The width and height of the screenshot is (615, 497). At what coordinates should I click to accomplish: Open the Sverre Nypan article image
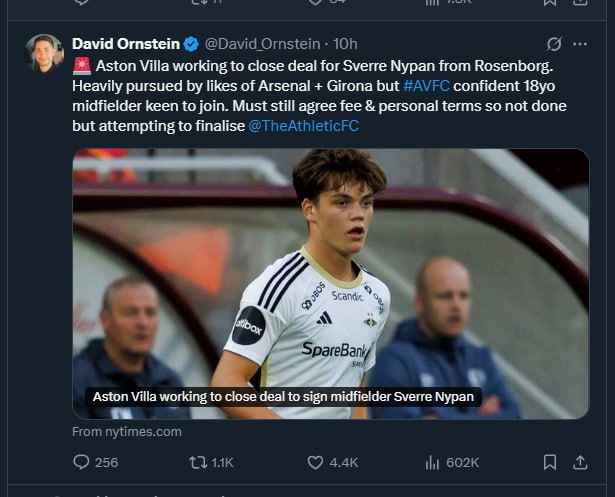(x=330, y=270)
